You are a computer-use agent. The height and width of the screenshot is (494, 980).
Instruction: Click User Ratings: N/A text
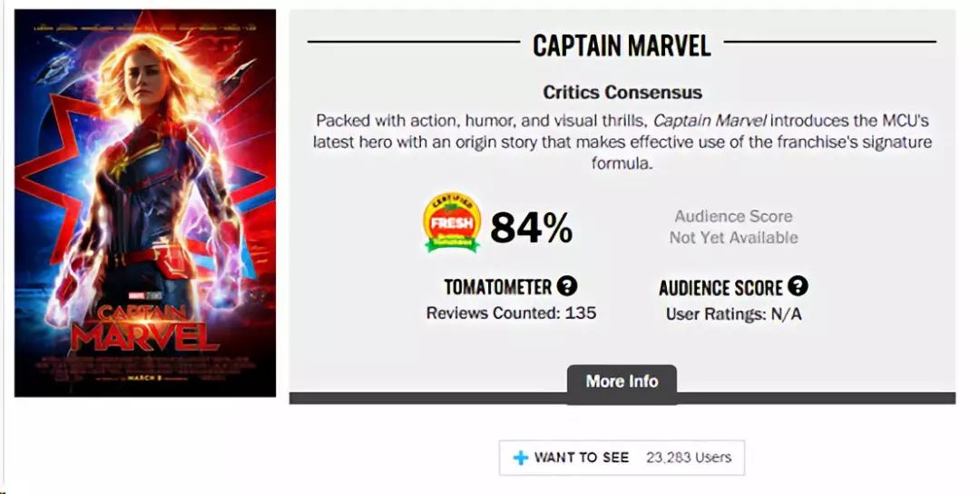pyautogui.click(x=733, y=315)
